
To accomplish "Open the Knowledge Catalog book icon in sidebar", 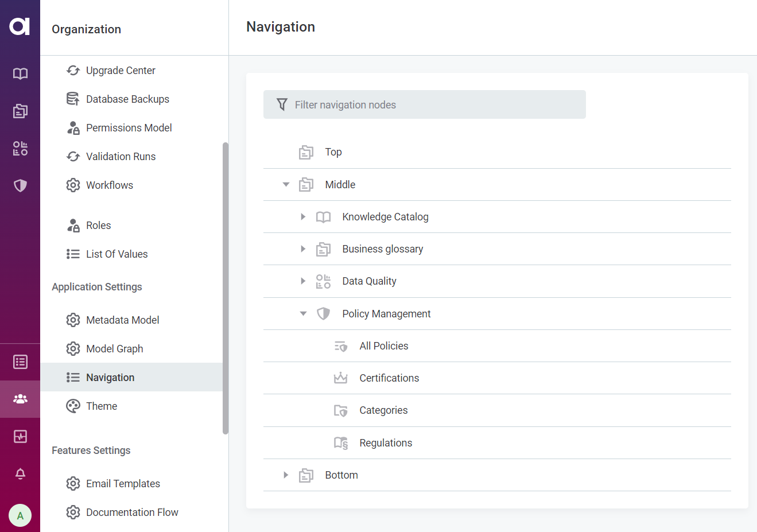I will 20,73.
